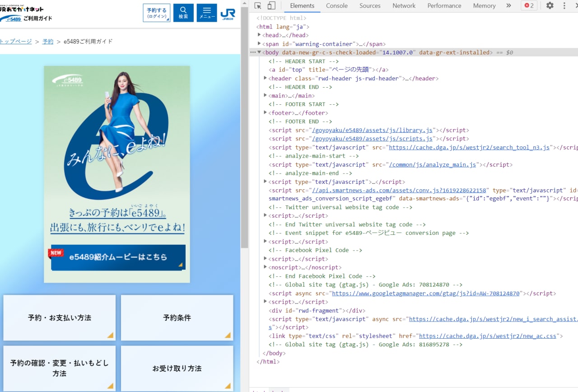Open the googletagmanager gtag/js link

click(426, 294)
